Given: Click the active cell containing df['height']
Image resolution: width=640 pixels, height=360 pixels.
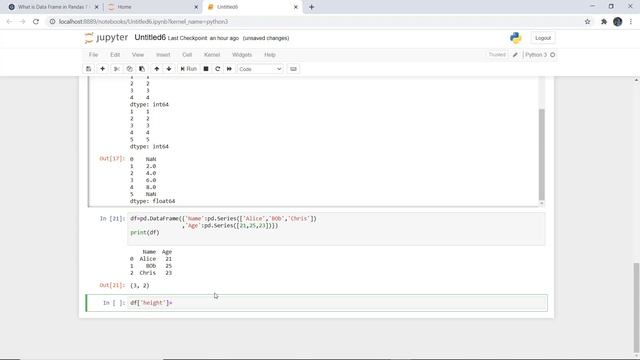Looking at the screenshot, I should tap(337, 303).
